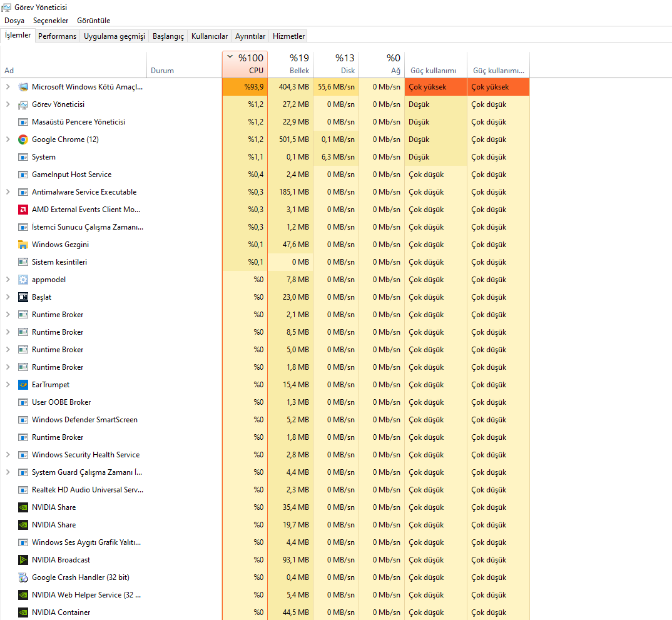Click the Google Chrome icon
Screen dimensions: 672x620
[23, 140]
